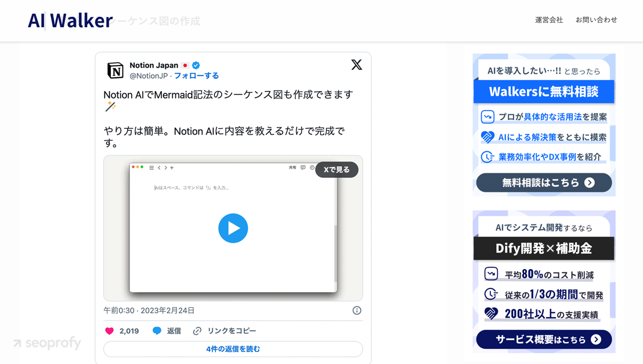Click the text AIによる解決策をともに模索

(x=552, y=137)
